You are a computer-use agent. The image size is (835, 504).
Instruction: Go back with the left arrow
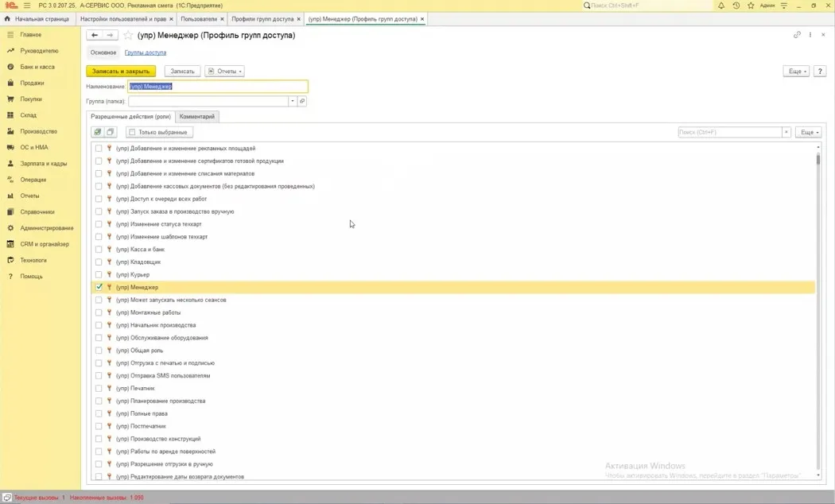95,35
